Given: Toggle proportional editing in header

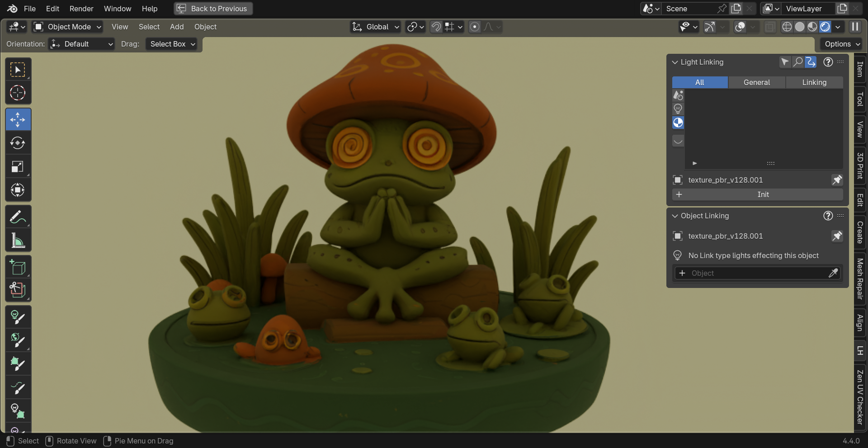Looking at the screenshot, I should 474,27.
